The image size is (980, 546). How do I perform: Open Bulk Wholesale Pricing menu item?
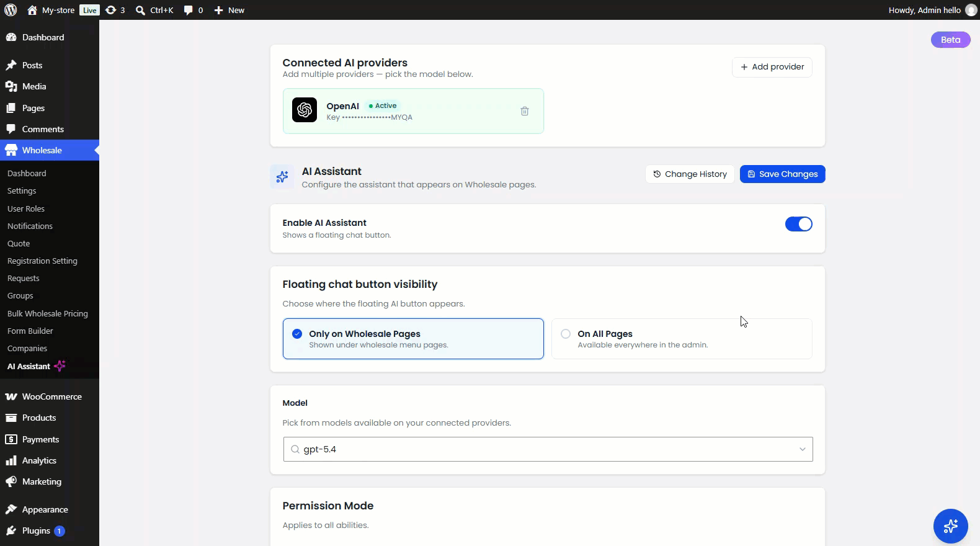(48, 313)
